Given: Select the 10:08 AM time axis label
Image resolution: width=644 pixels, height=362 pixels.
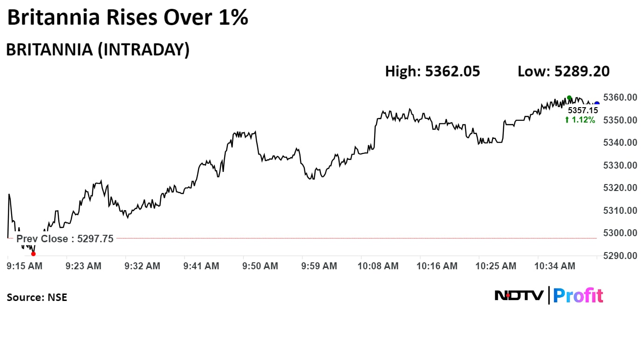Looking at the screenshot, I should pos(378,266).
